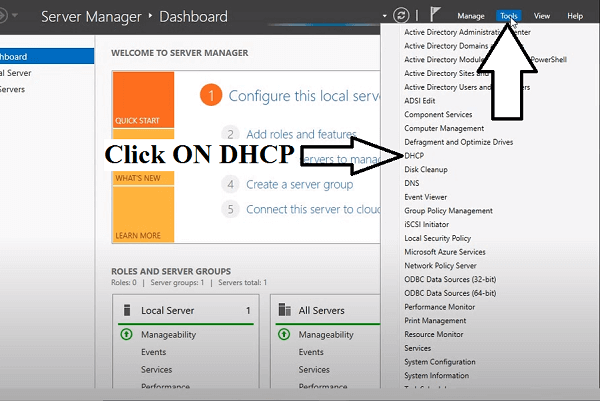Open Group Policy Management tool
Image resolution: width=600 pixels, height=401 pixels.
click(x=448, y=211)
